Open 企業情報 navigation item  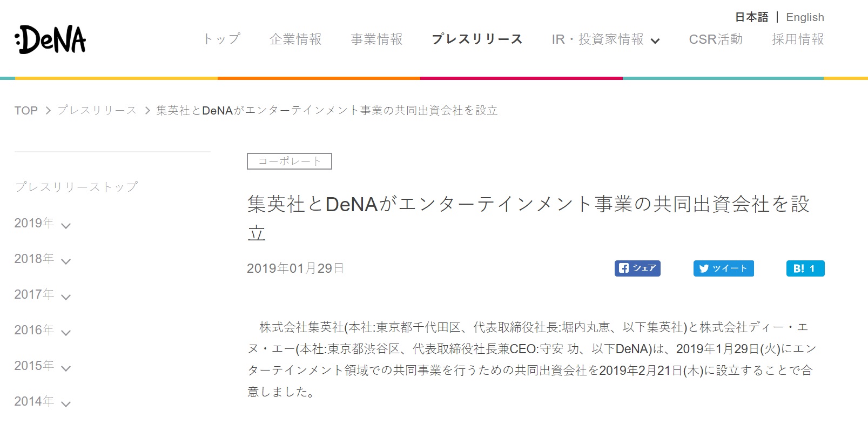(x=295, y=39)
